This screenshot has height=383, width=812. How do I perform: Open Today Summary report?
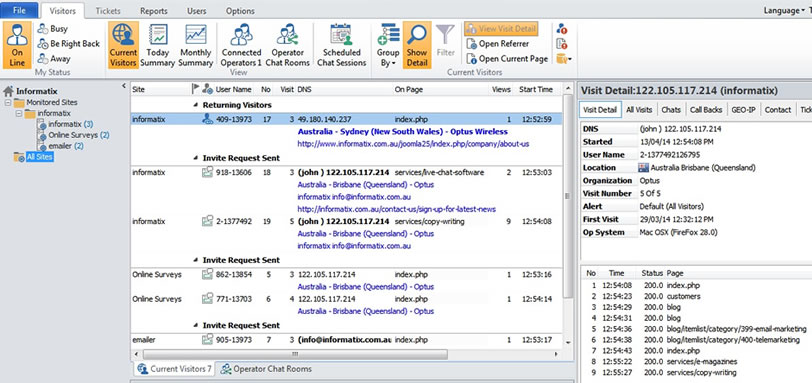(157, 45)
